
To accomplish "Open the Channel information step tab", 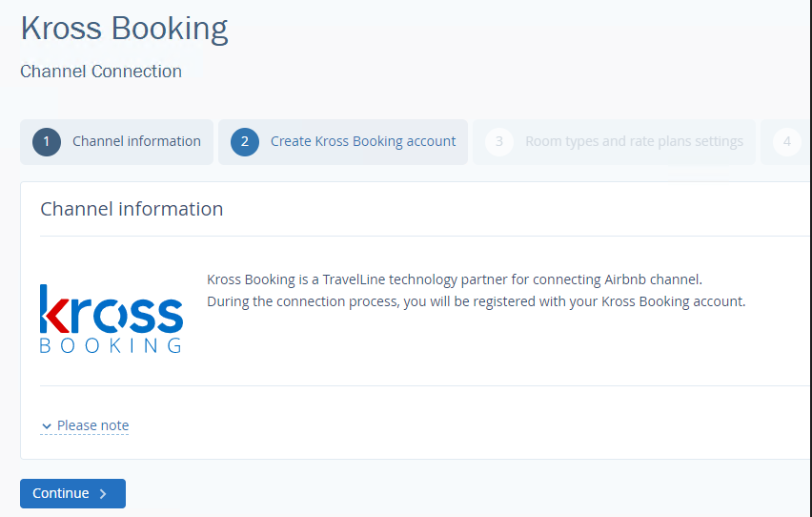I will pos(116,141).
